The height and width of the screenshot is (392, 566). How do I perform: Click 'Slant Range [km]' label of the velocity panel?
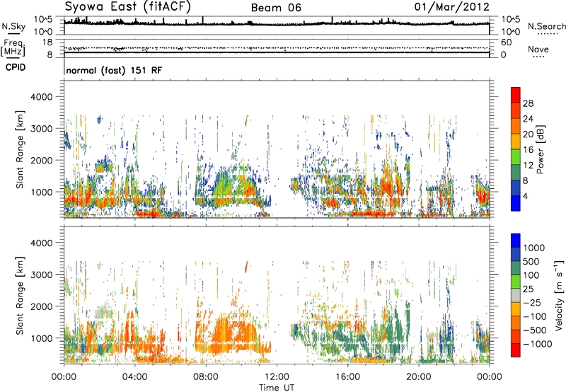point(20,296)
